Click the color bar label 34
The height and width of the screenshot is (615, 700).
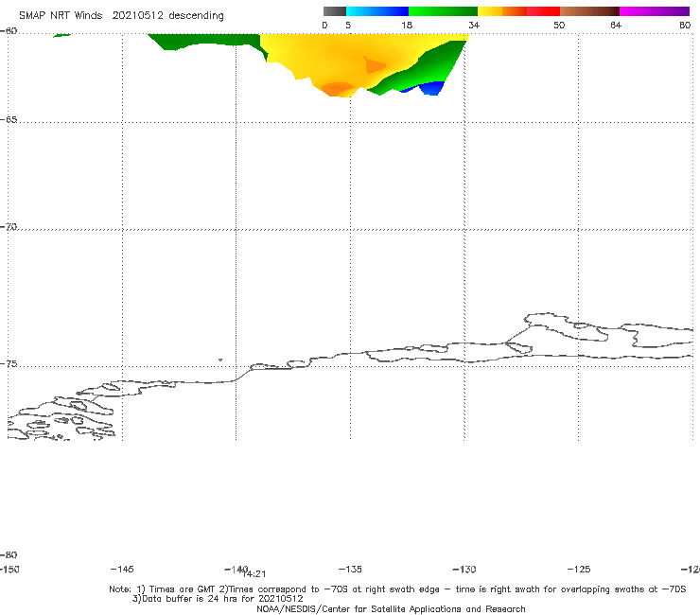pyautogui.click(x=474, y=25)
